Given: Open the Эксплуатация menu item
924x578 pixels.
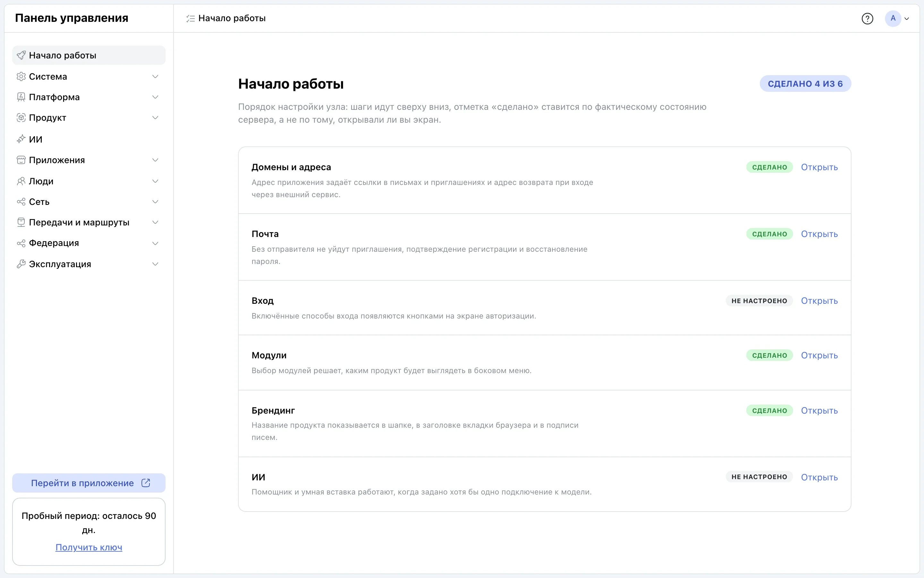Looking at the screenshot, I should coord(89,264).
